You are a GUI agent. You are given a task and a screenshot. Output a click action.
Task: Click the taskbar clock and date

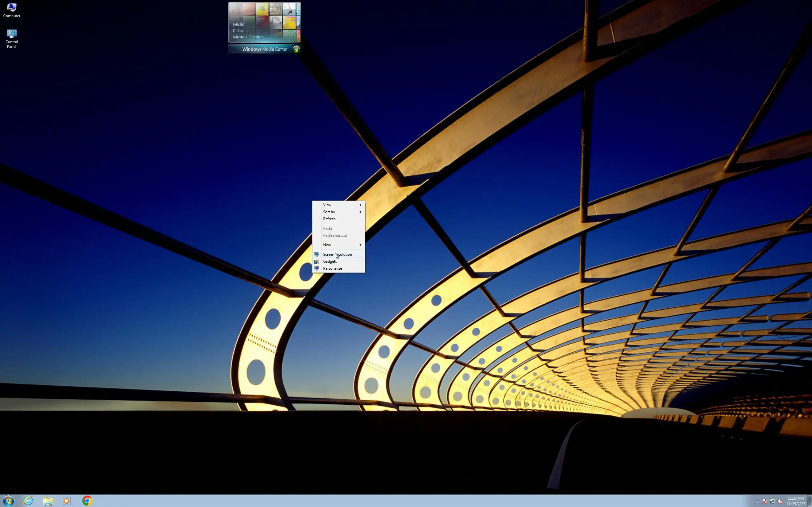796,501
